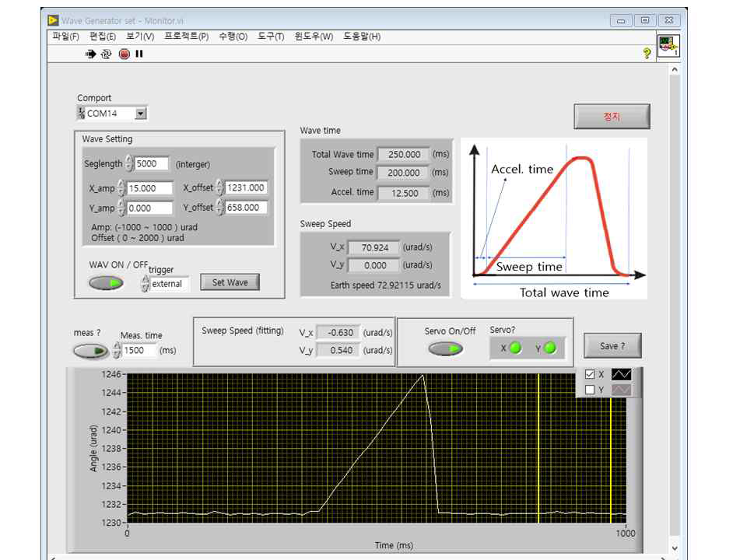Click the X_offset field showing 1231.000
Viewport: 747px width, 560px height.
(x=246, y=187)
